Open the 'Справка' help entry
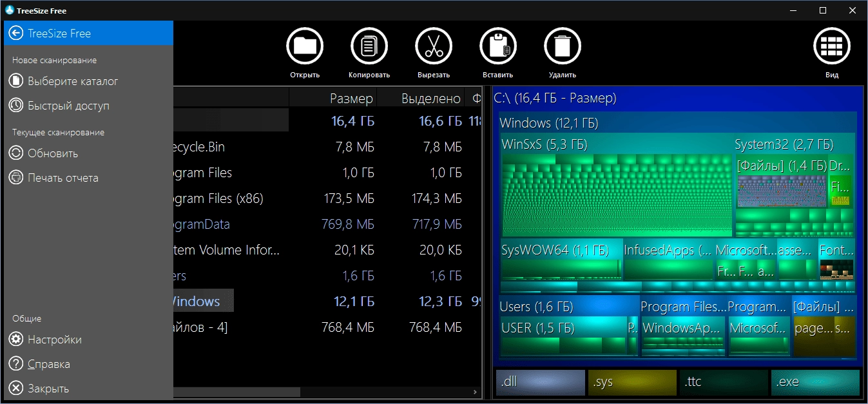Viewport: 868px width, 404px height. pos(88,364)
